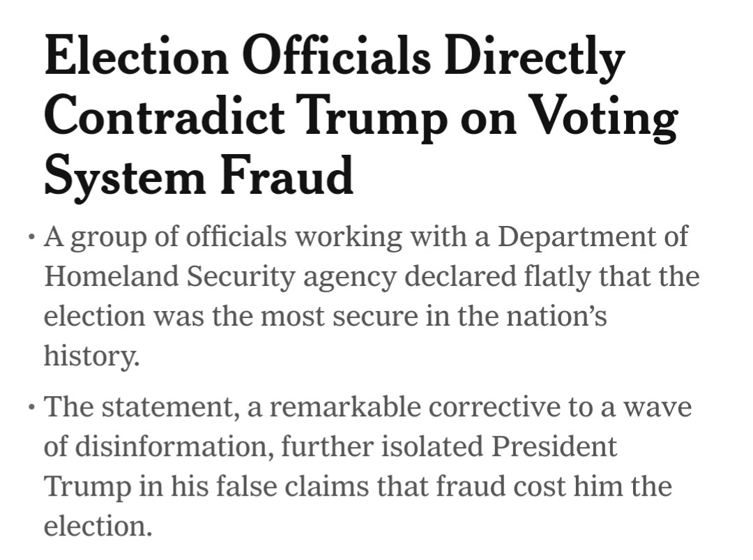Click the word "Contradict" in the headline
This screenshot has width=753, height=560.
165,116
